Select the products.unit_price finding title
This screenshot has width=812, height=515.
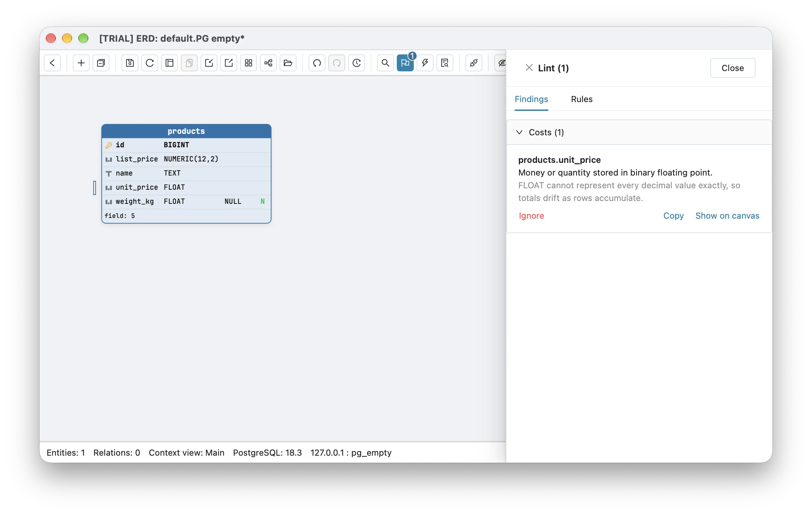[559, 160]
